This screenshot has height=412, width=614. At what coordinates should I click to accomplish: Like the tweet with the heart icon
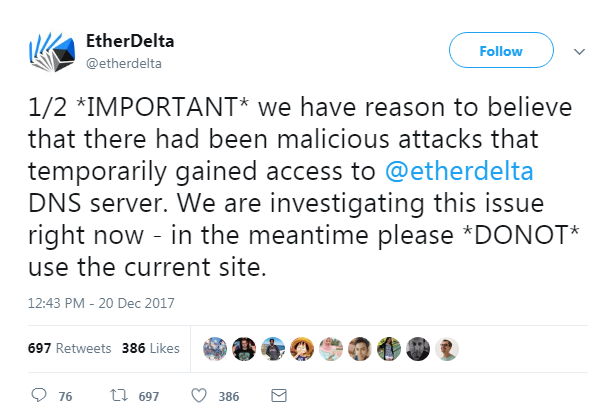click(x=199, y=396)
